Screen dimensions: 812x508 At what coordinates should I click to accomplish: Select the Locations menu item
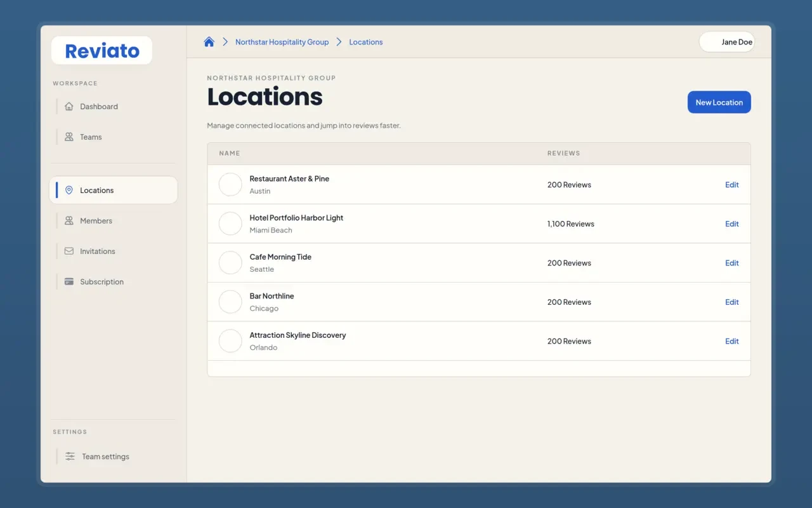113,190
